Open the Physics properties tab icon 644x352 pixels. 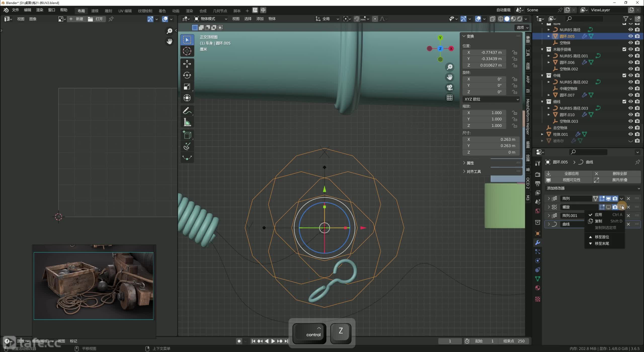[x=538, y=261]
